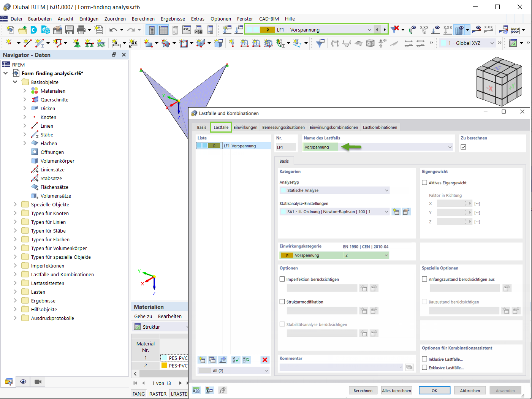The width and height of the screenshot is (532, 399).
Task: Switch to the Einwirkungen tab
Action: [245, 127]
